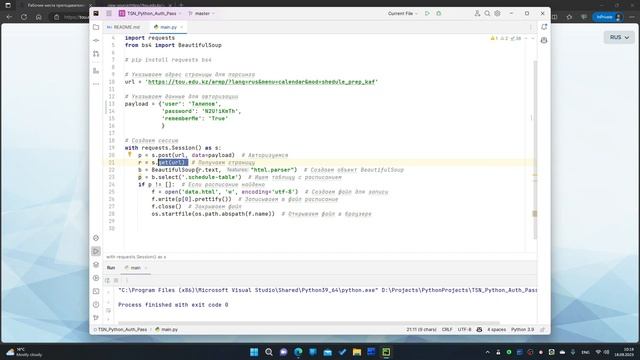Open the Code With Me user icon
Viewport: 640px width, 360px height.
click(x=477, y=13)
